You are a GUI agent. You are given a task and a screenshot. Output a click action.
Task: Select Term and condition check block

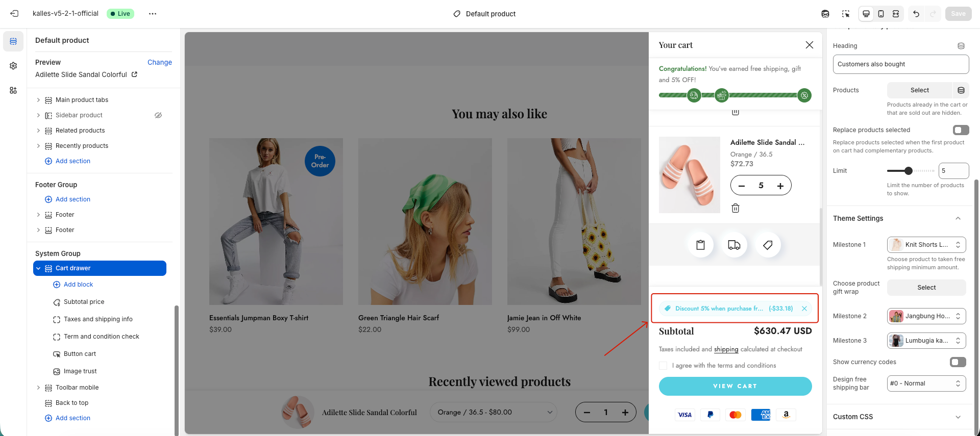pyautogui.click(x=101, y=337)
